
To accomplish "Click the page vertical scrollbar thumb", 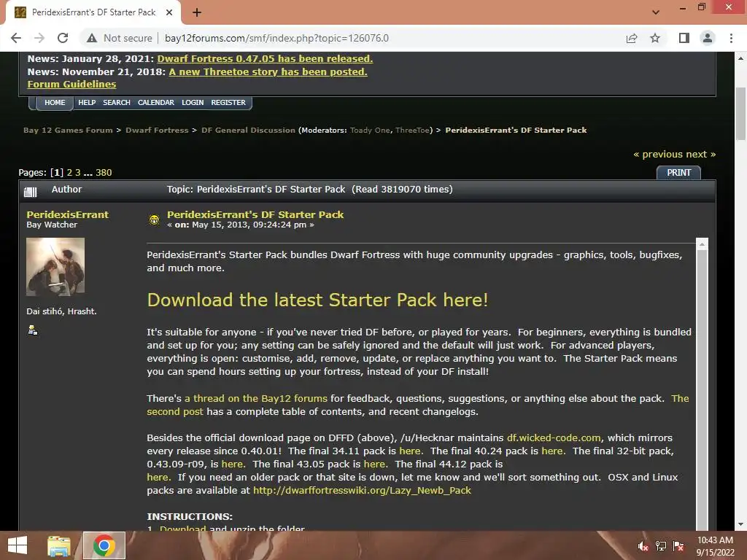I will pyautogui.click(x=740, y=113).
